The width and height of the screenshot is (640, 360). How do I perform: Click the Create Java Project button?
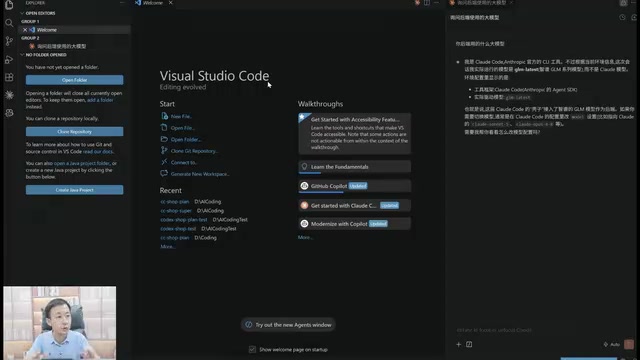(74, 190)
